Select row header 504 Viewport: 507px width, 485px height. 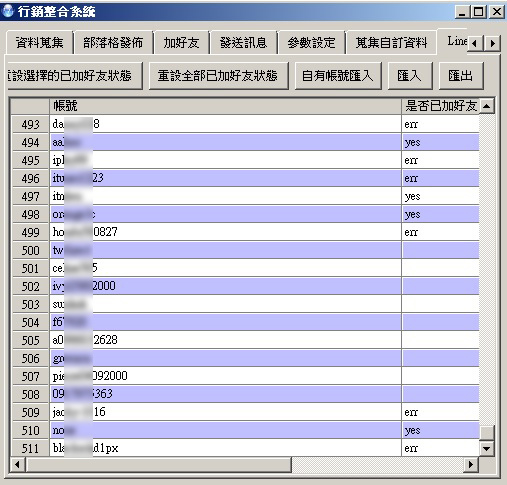click(x=30, y=322)
